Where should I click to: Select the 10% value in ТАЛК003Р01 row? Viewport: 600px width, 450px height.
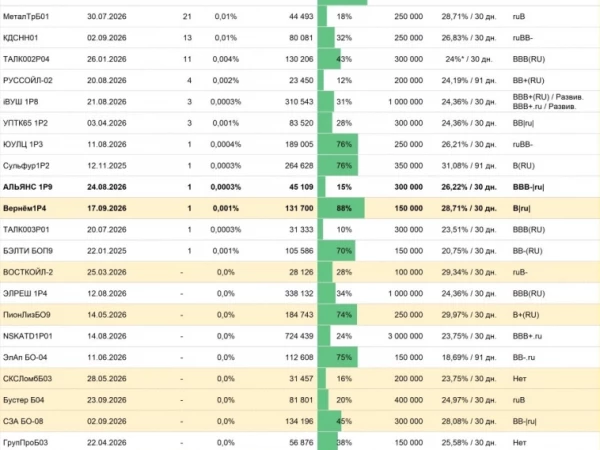click(x=344, y=230)
